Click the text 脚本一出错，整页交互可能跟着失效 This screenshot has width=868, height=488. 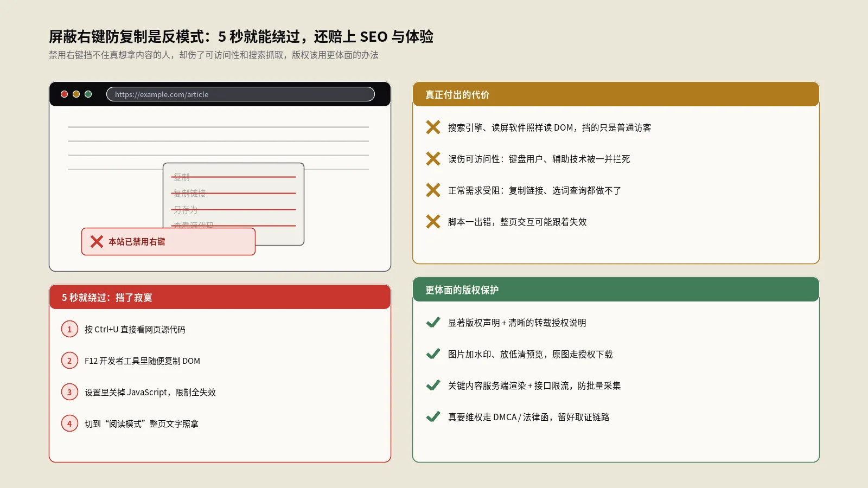[518, 222]
